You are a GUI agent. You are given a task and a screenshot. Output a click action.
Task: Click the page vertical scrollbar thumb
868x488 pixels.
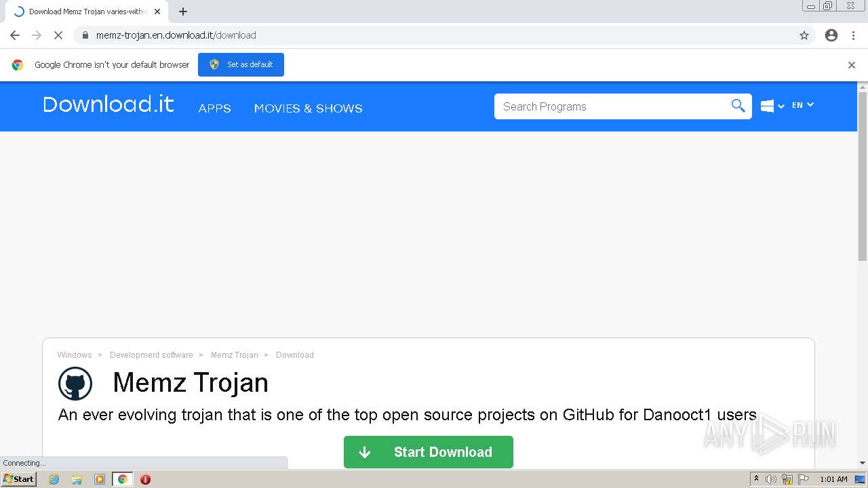pos(863,176)
